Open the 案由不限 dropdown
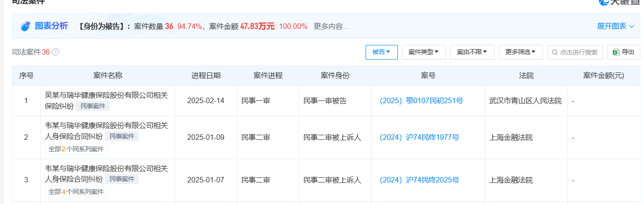The image size is (644, 204). (x=472, y=52)
